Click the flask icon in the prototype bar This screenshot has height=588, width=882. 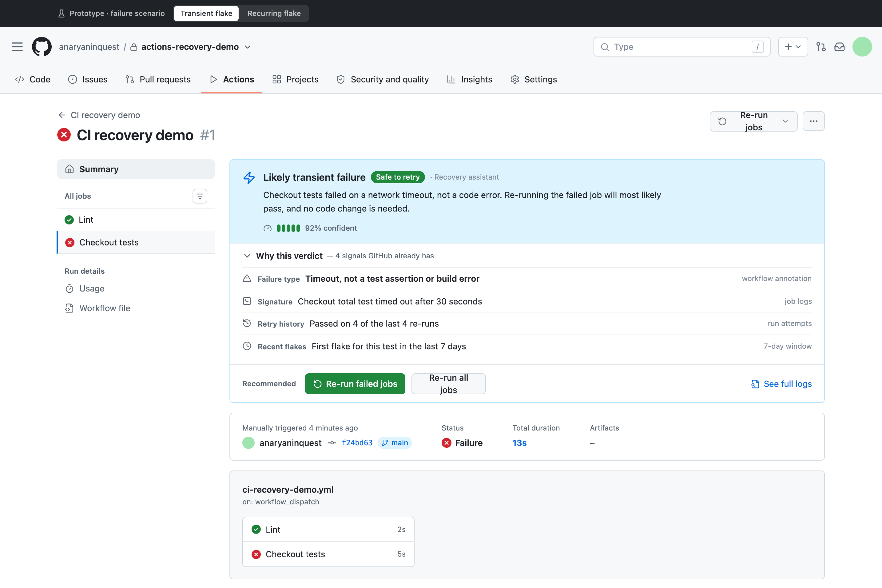point(62,13)
